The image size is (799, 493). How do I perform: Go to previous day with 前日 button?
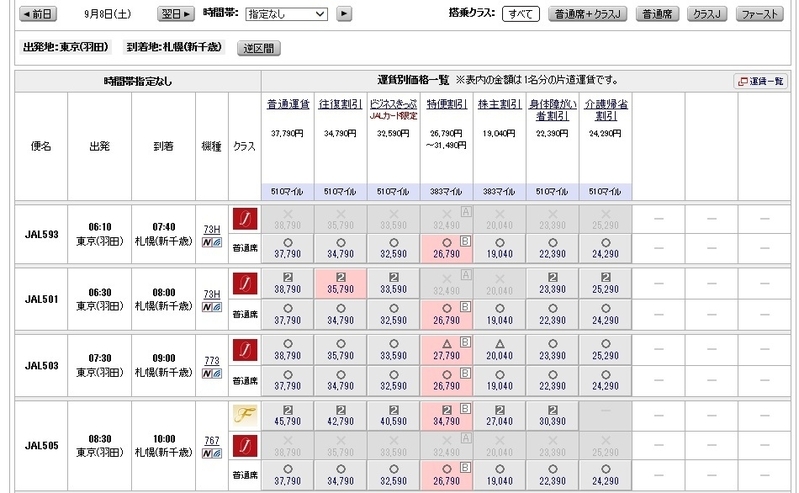(x=38, y=14)
